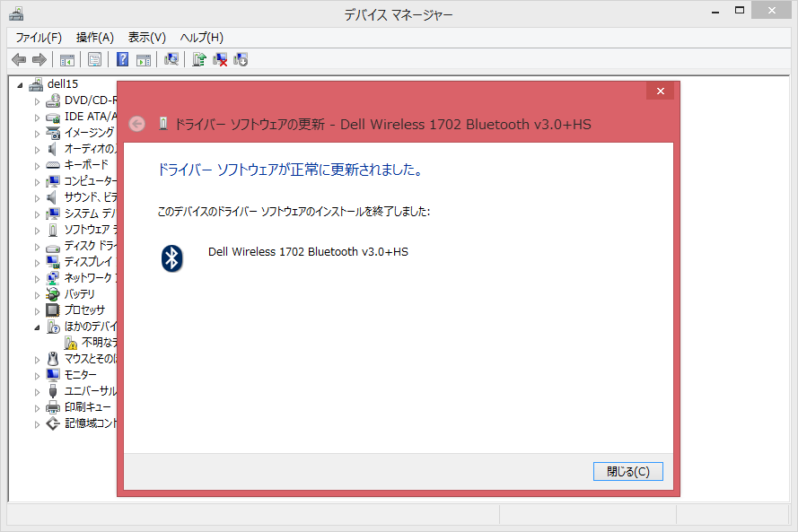
Task: Toggle the show/hide action pane toolbar icon
Action: coord(144,60)
